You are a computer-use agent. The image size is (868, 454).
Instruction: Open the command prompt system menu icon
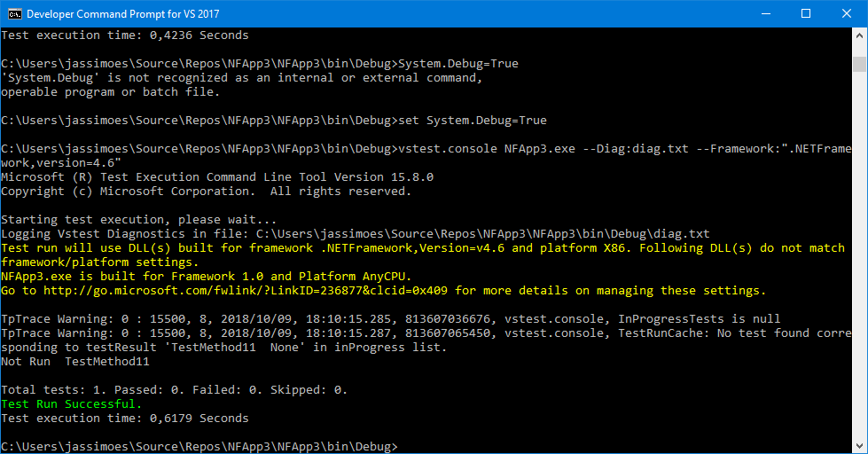pyautogui.click(x=14, y=14)
